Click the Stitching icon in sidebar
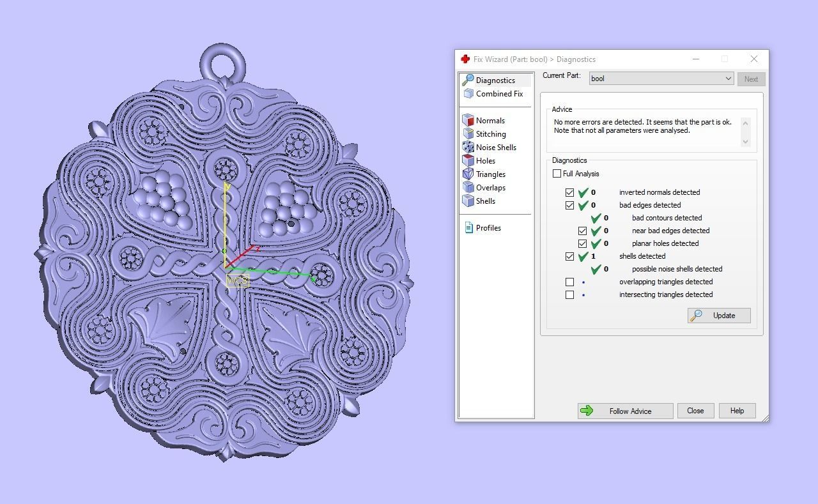This screenshot has height=504, width=818. point(468,134)
